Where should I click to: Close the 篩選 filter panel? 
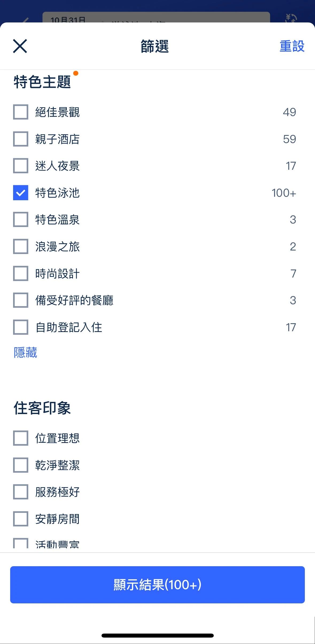tap(20, 46)
